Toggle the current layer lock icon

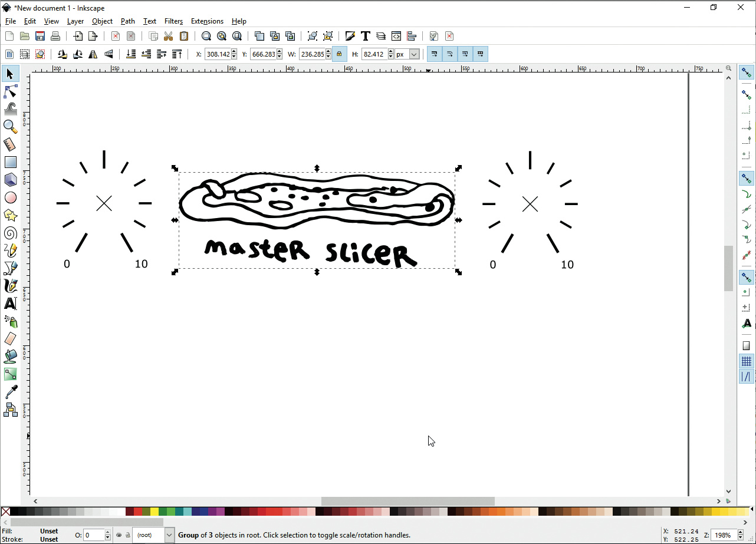[127, 535]
